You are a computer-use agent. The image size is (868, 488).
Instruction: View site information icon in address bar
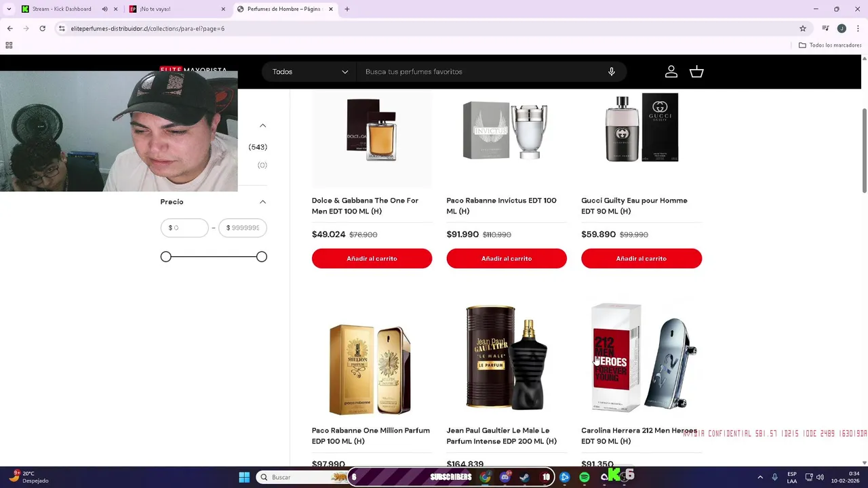click(62, 28)
